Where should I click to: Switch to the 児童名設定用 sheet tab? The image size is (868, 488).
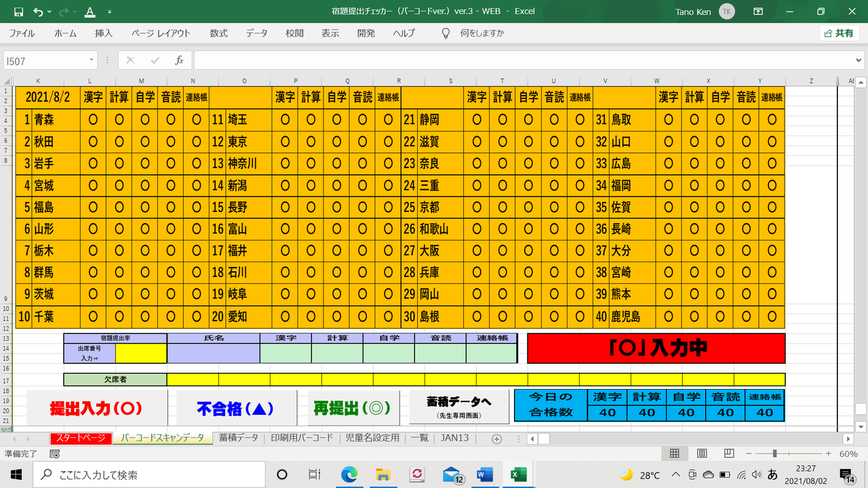coord(372,439)
